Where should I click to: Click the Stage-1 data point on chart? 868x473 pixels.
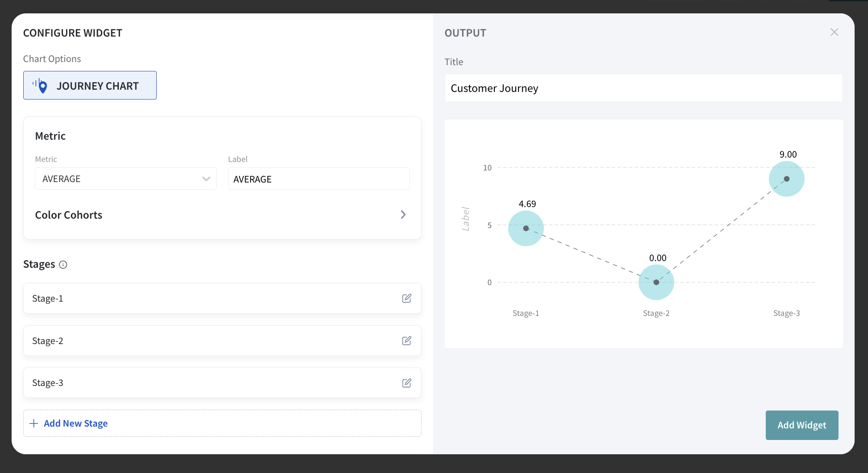(x=526, y=228)
